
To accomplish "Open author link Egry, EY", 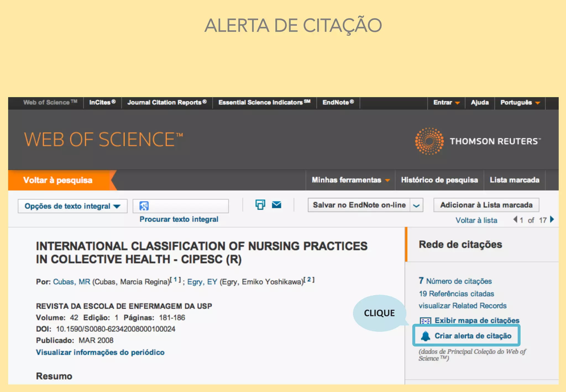I will (202, 282).
